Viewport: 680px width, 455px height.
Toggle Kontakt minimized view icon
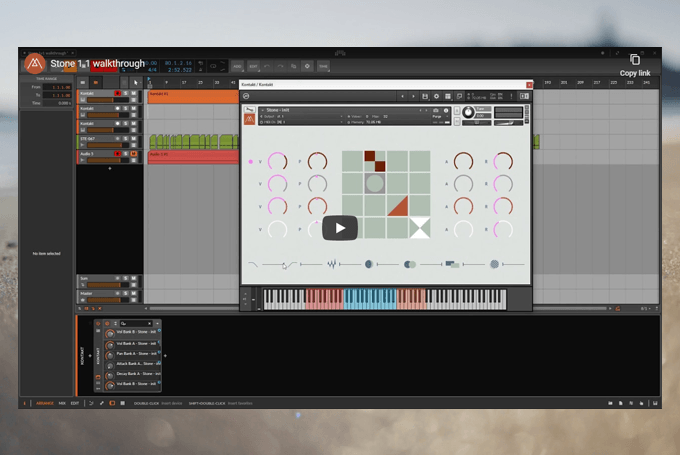click(459, 96)
